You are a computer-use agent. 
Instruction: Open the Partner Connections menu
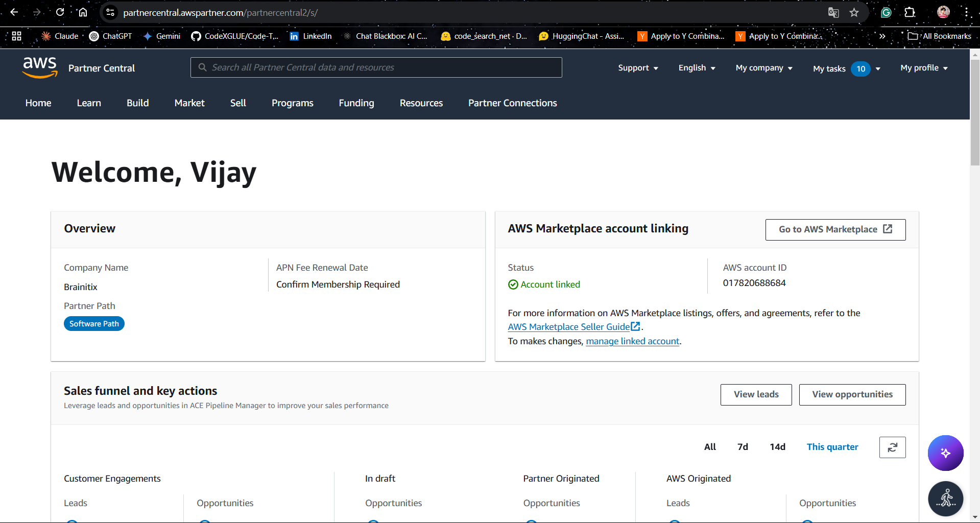(513, 103)
